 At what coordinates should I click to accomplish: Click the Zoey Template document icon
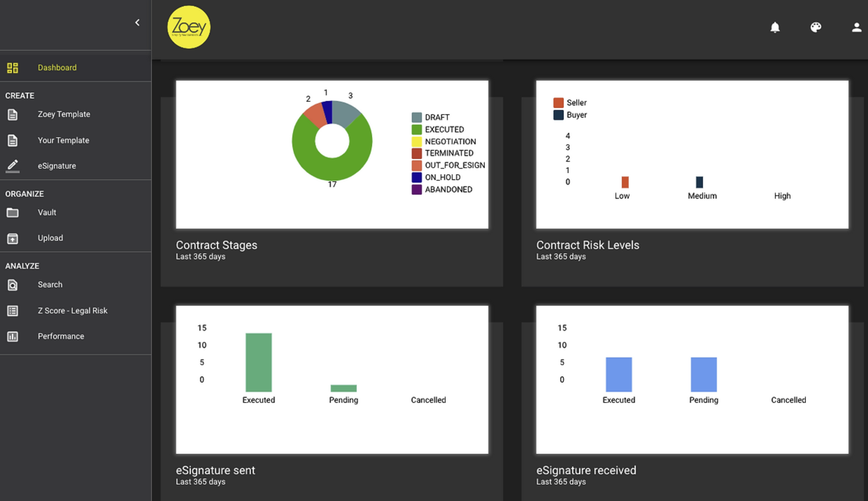click(x=13, y=114)
